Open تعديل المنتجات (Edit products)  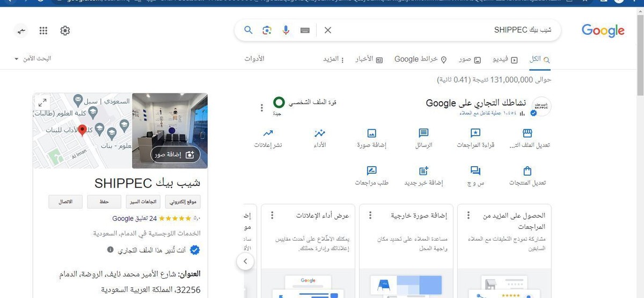coord(526,176)
